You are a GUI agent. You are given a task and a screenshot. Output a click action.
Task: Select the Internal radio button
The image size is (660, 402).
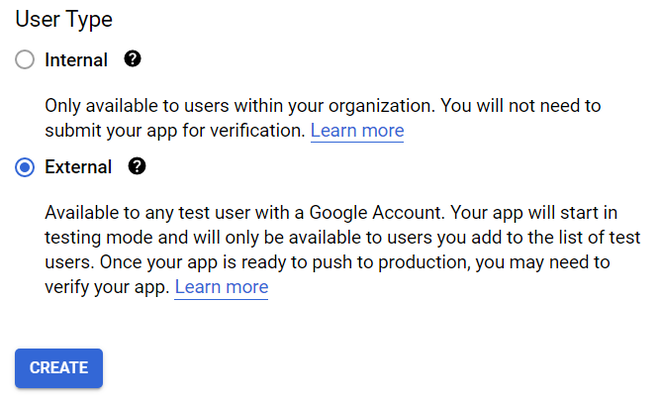pyautogui.click(x=25, y=60)
